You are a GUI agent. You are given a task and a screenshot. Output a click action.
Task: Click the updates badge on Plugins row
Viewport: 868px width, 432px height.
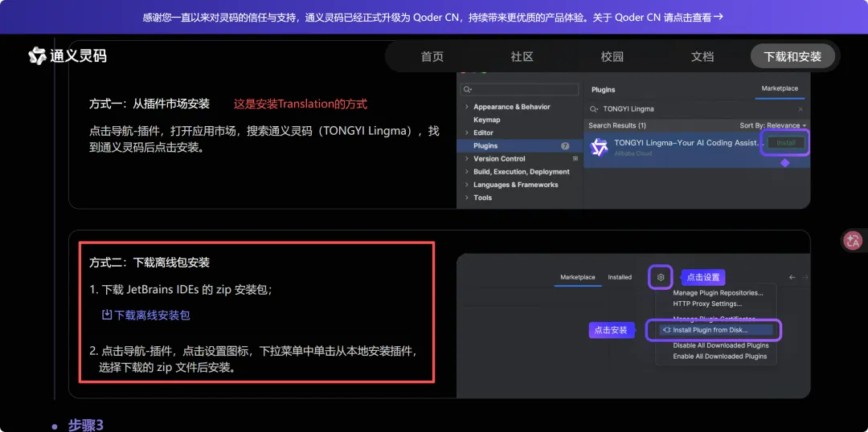565,146
